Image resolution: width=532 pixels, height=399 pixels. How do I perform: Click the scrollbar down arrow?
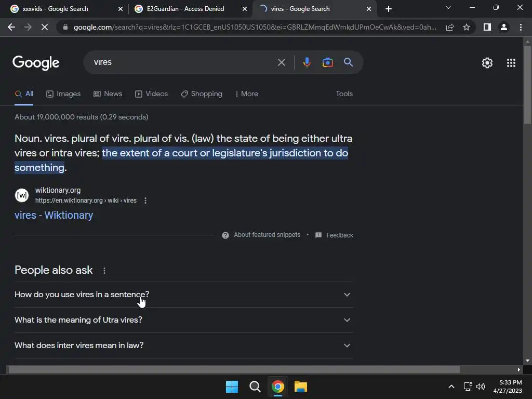tap(527, 361)
